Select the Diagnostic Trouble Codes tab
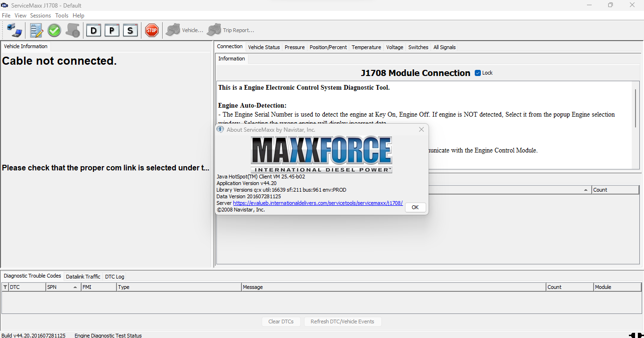Screen dimensions: 644x338 [33, 276]
